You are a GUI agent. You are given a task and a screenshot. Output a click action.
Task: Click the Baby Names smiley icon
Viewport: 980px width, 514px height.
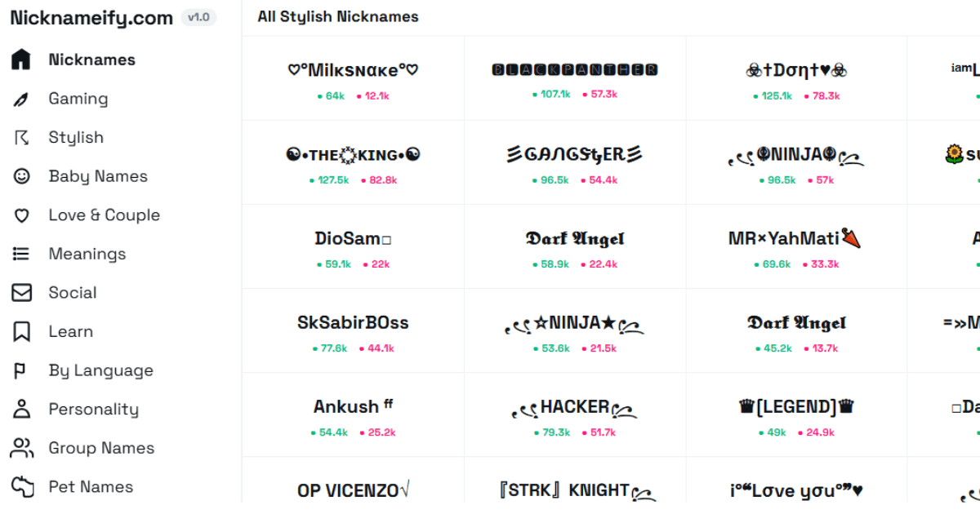pos(21,176)
